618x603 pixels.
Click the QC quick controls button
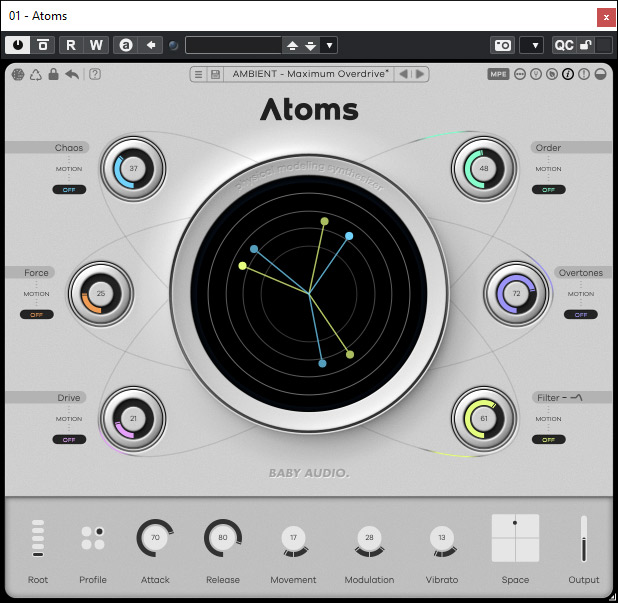click(x=564, y=45)
